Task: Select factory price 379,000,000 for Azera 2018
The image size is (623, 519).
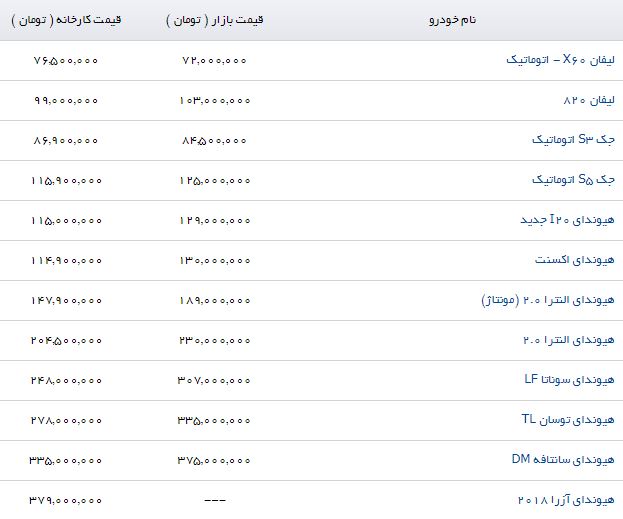Action: point(66,500)
